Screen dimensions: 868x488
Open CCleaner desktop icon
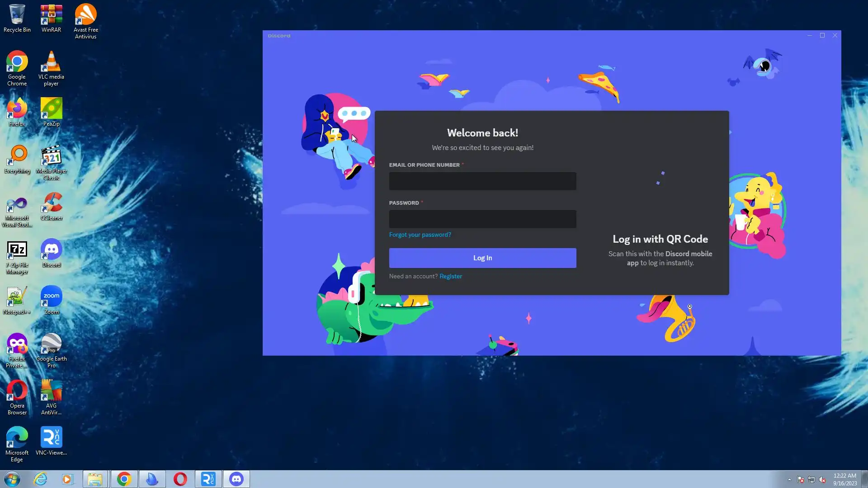click(51, 206)
